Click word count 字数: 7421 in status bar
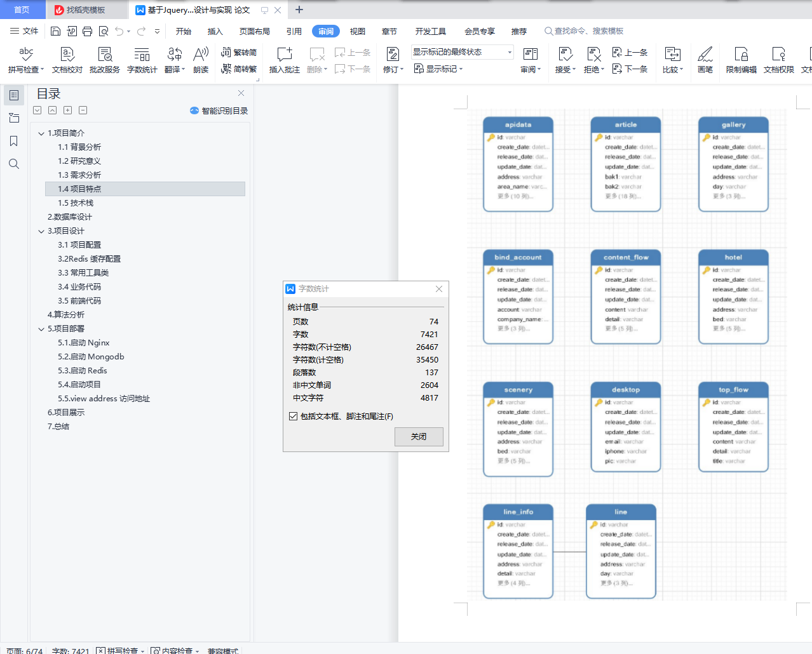The image size is (812, 654). [x=71, y=651]
